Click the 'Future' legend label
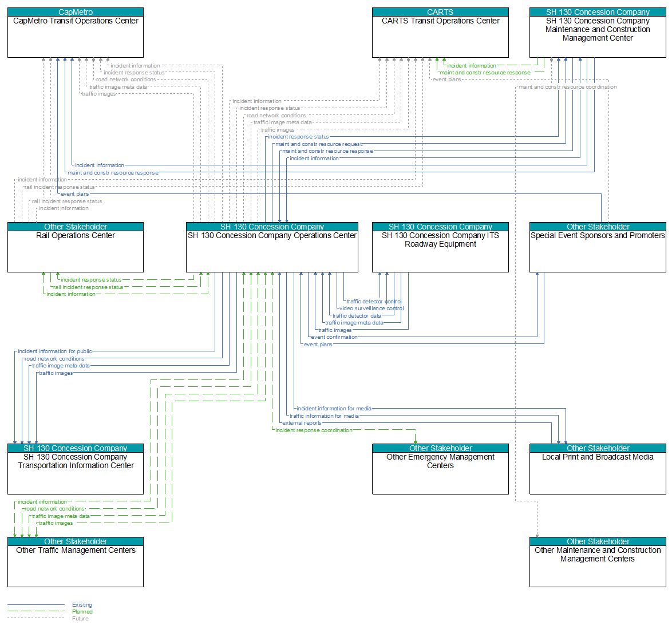The width and height of the screenshot is (672, 629). coord(81,619)
